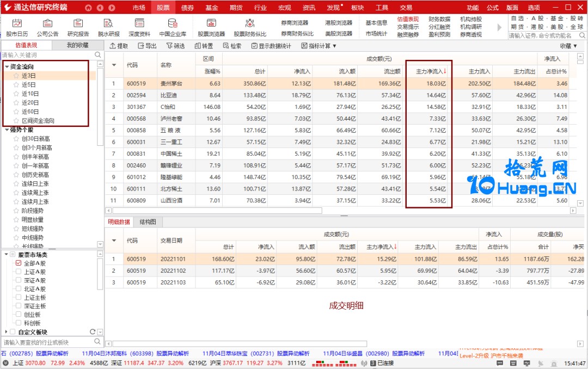
Task: Click the search magnifier in the command box
Action: [x=582, y=35]
